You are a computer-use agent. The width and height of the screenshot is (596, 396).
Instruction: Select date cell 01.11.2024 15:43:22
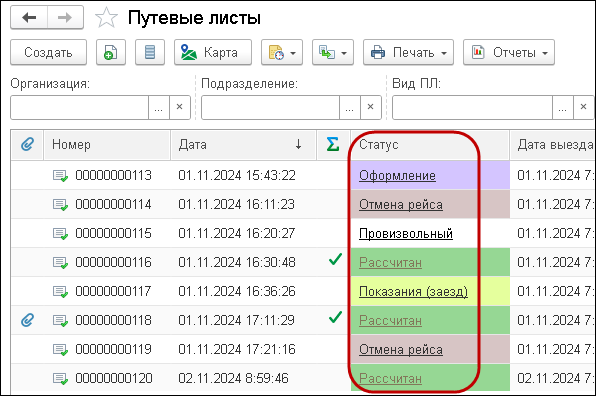237,176
